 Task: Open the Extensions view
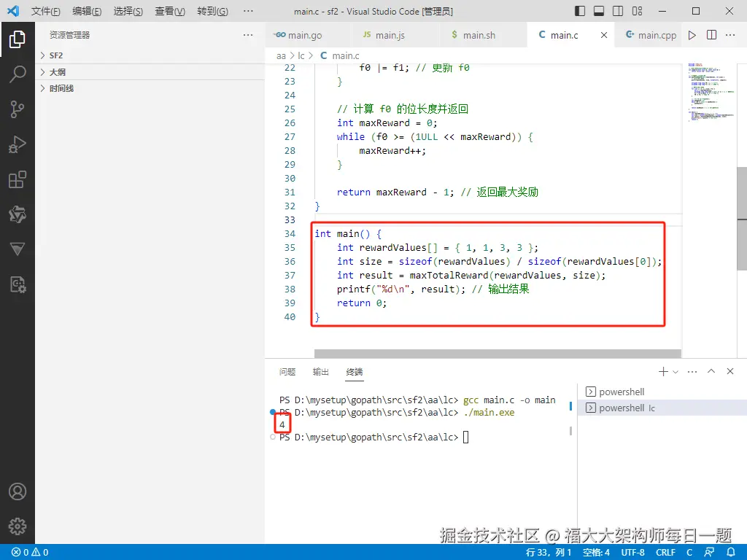(x=18, y=179)
